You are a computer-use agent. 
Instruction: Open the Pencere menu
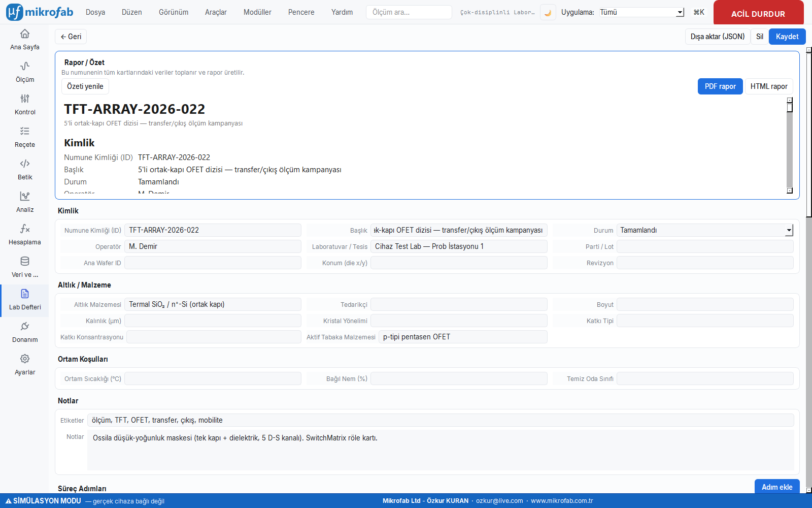301,12
